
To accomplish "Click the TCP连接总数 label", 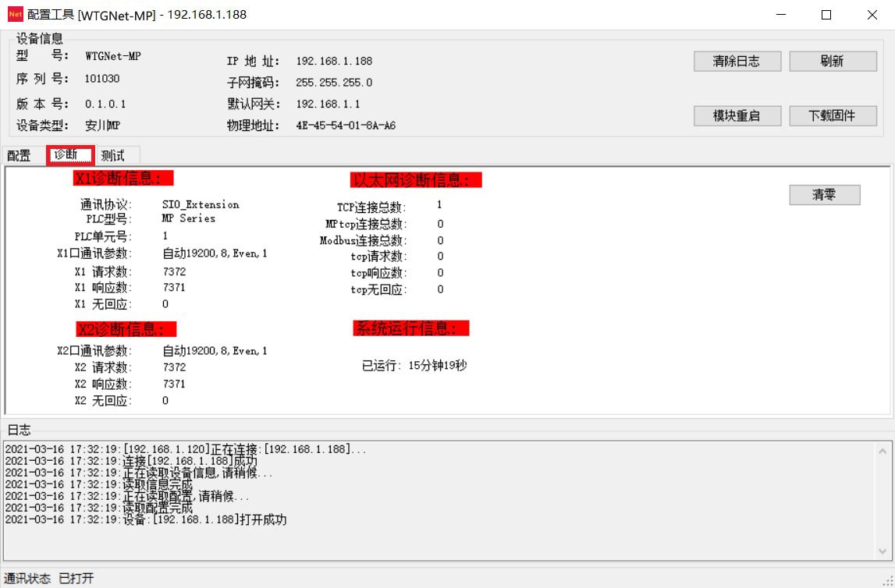I will [x=371, y=207].
